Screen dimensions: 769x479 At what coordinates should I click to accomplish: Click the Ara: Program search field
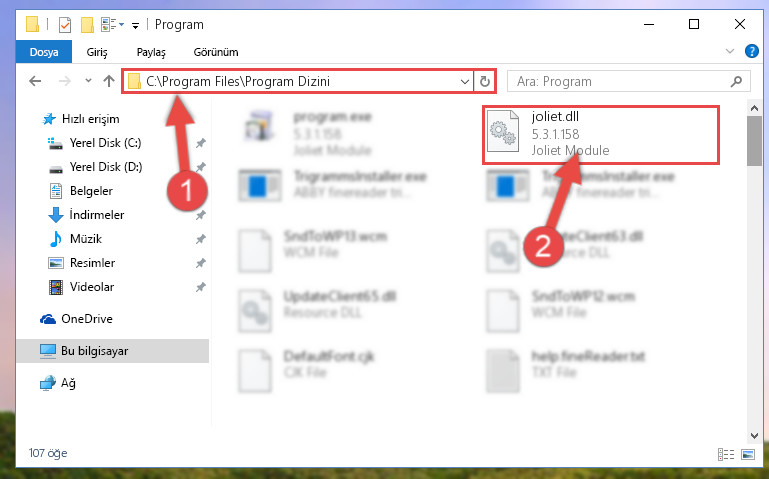pyautogui.click(x=618, y=81)
